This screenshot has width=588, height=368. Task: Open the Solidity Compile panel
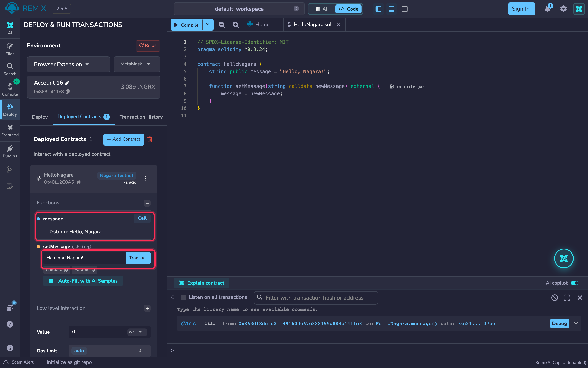coord(10,89)
